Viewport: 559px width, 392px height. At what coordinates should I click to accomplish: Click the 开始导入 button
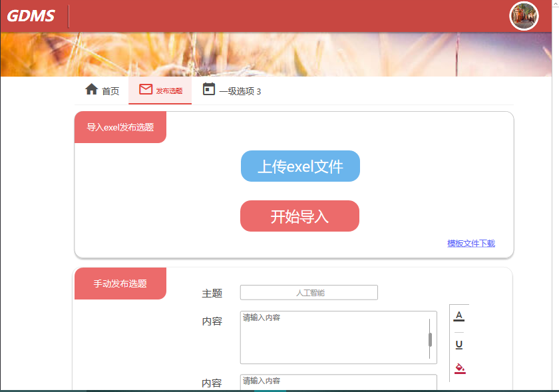pyautogui.click(x=300, y=216)
